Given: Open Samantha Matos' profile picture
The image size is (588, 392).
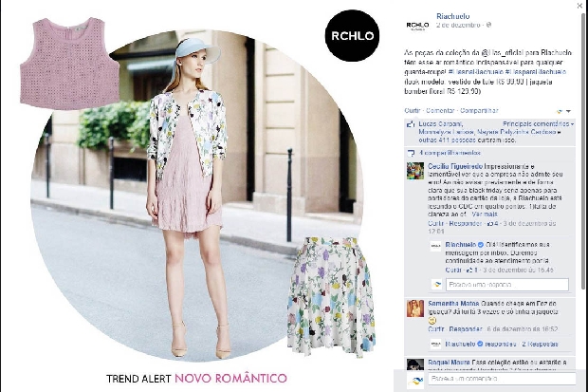Looking at the screenshot, I should (415, 308).
